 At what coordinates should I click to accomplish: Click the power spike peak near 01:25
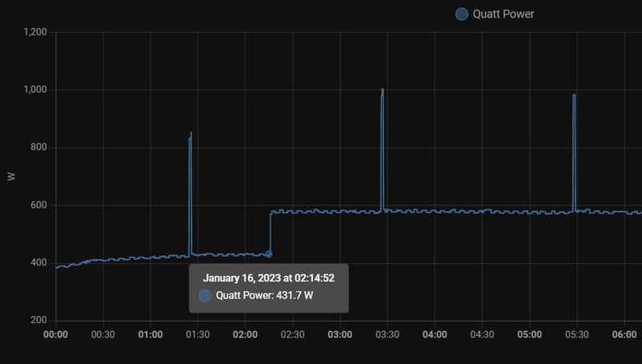pyautogui.click(x=191, y=132)
